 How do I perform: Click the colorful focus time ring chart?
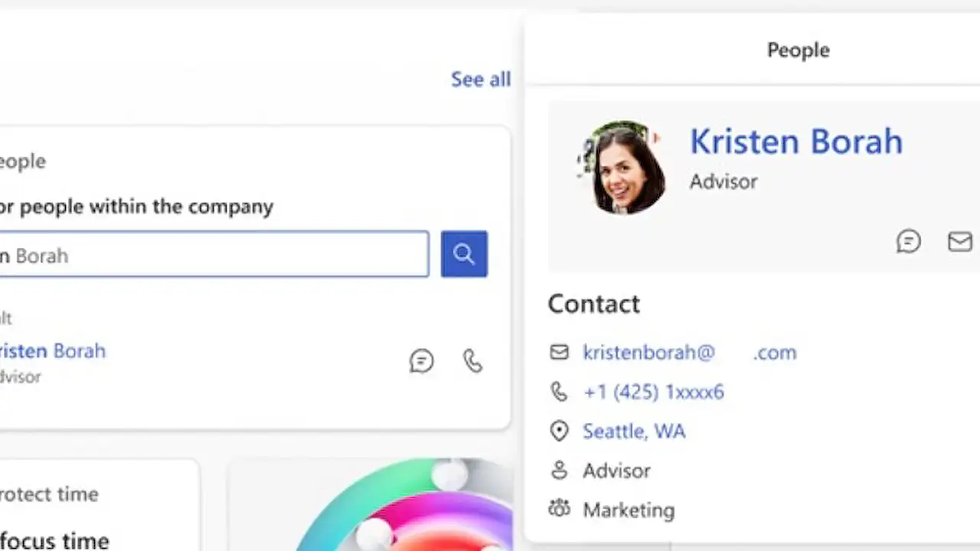click(406, 509)
